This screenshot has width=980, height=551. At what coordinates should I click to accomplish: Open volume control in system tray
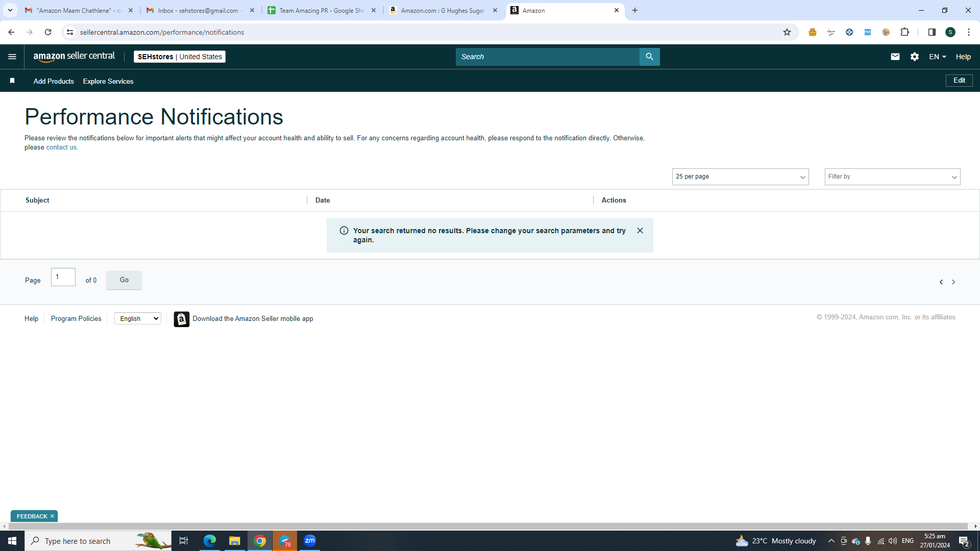coord(893,541)
